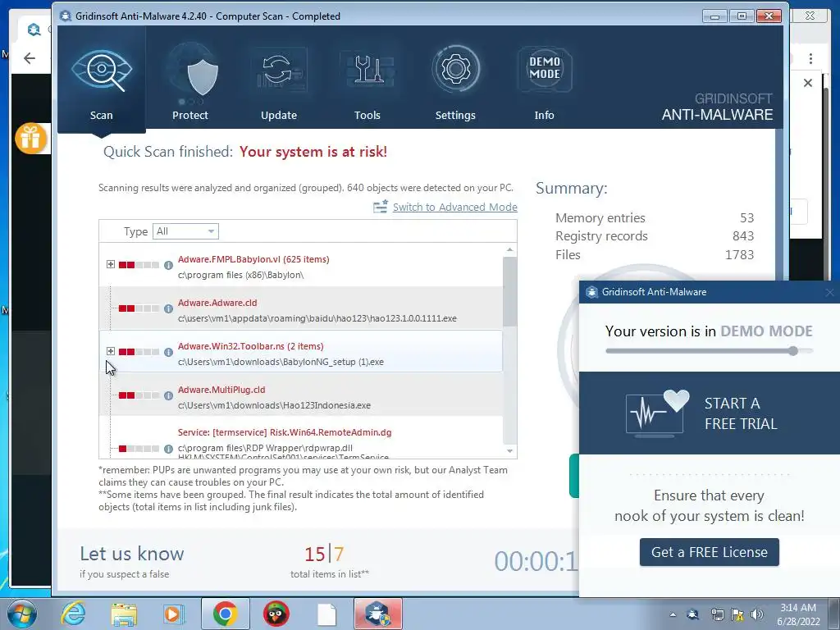This screenshot has width=840, height=630.
Task: Click the browser back arrow behind
Action: (30, 58)
